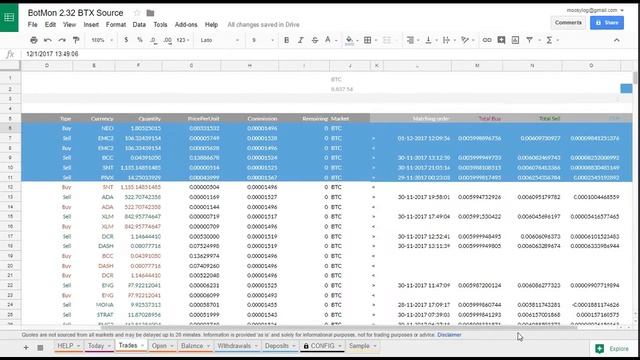Open the Tools menu
The image size is (640, 360).
pos(160,24)
